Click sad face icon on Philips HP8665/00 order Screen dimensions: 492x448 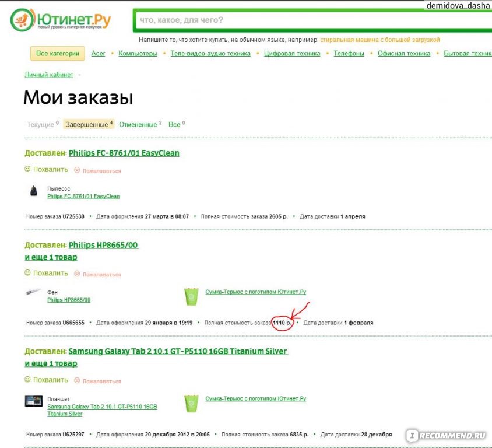coord(77,274)
